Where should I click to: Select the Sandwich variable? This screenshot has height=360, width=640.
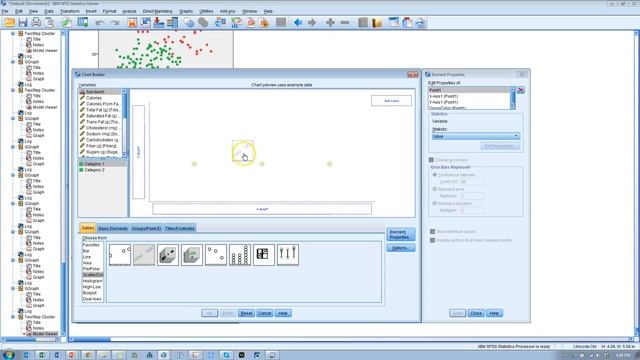pyautogui.click(x=100, y=92)
